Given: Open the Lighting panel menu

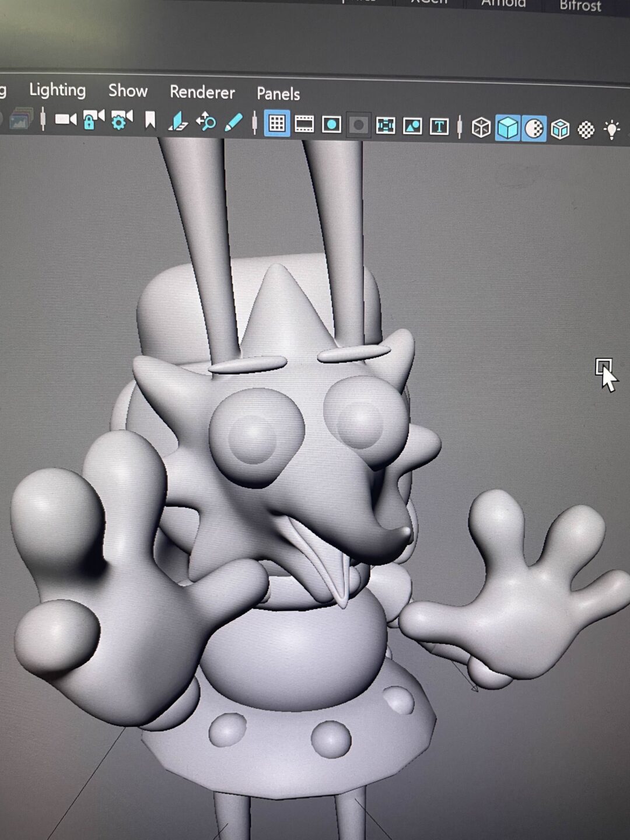Looking at the screenshot, I should (x=57, y=90).
